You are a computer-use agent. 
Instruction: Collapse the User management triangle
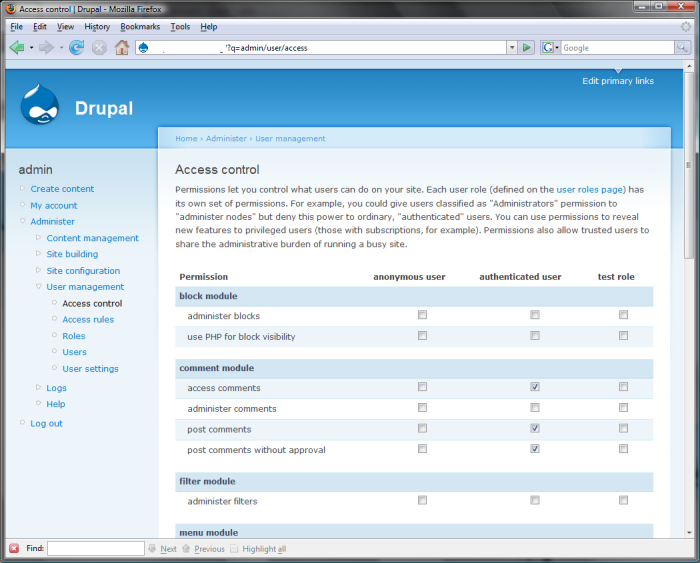[x=38, y=286]
